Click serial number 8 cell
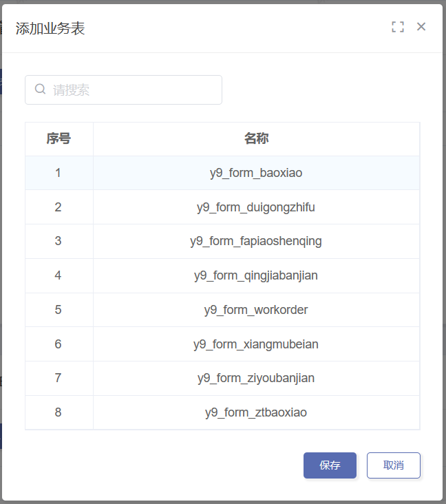The width and height of the screenshot is (446, 504). [x=59, y=412]
